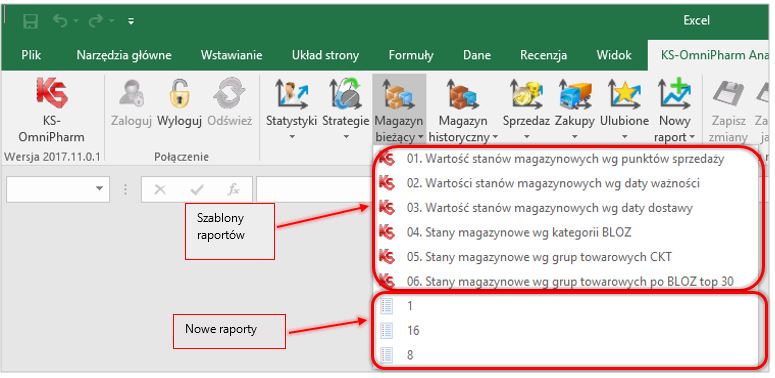775x378 pixels.
Task: Open the Plik tab
Action: click(31, 55)
